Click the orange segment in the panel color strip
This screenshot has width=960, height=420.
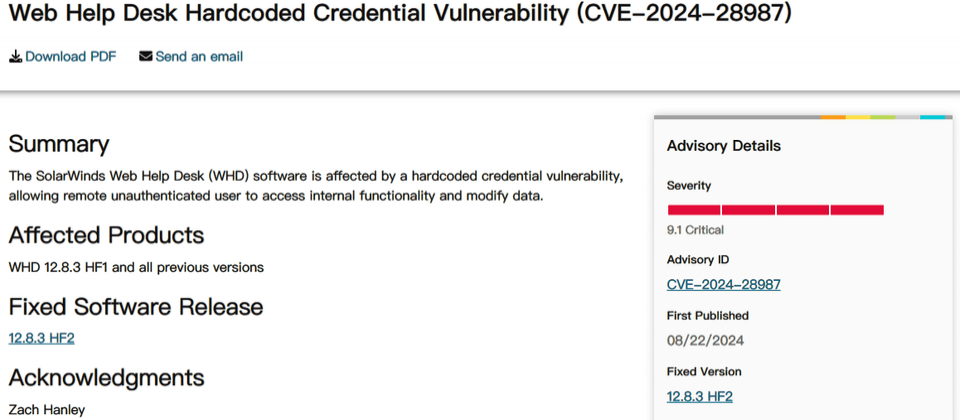[833, 117]
